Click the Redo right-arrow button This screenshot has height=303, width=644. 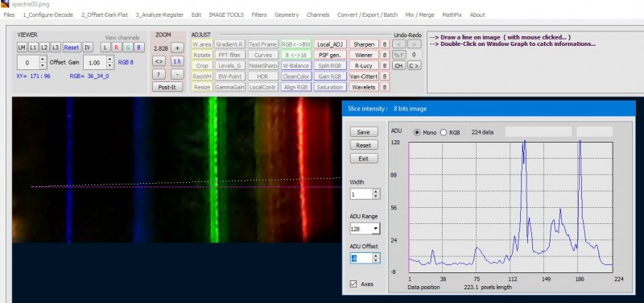pyautogui.click(x=415, y=44)
